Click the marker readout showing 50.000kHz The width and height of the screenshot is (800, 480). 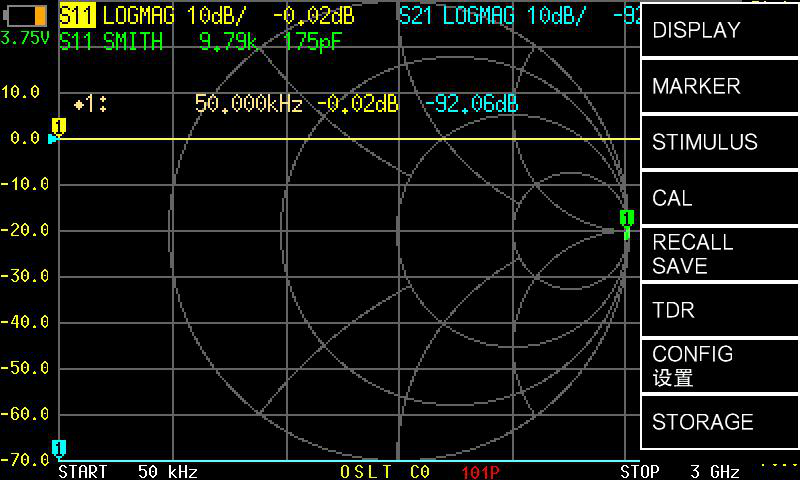point(248,104)
